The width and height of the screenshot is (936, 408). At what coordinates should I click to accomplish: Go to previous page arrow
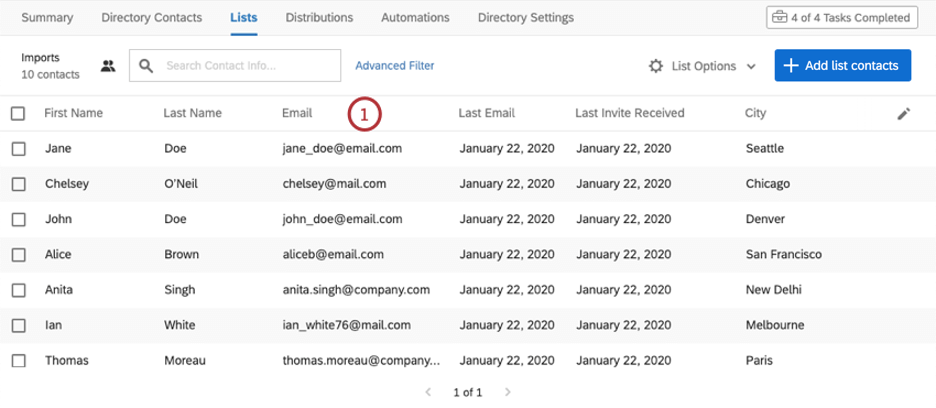click(429, 392)
